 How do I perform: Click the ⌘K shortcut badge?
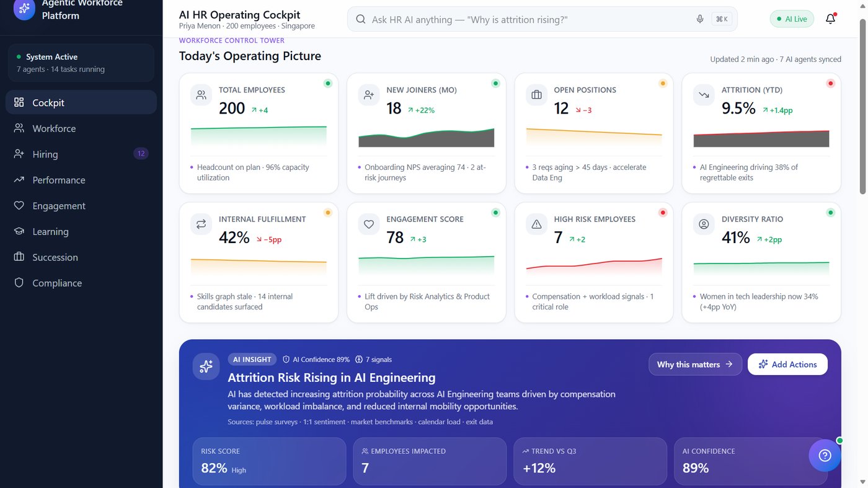(x=722, y=19)
